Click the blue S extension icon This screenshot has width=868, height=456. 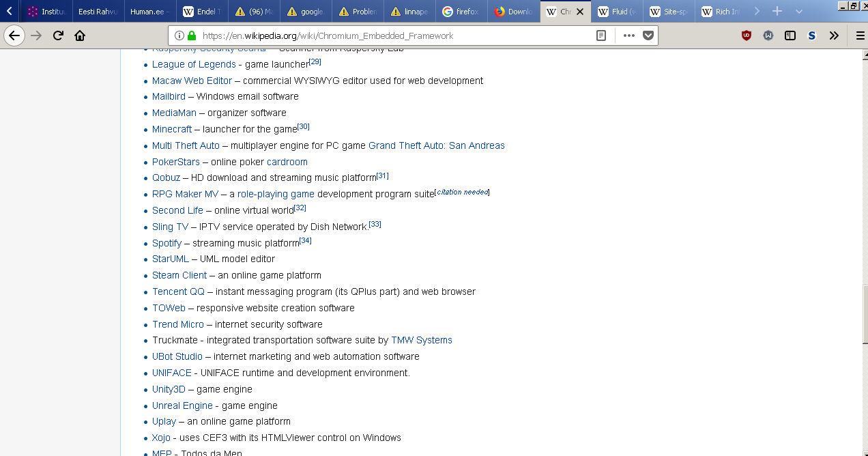(812, 35)
